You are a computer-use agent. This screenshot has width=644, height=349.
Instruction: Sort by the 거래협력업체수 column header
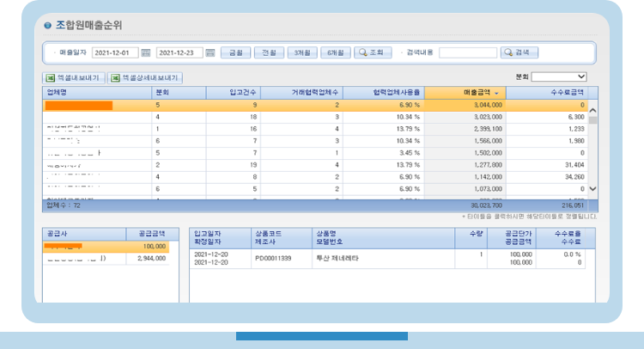[x=301, y=93]
